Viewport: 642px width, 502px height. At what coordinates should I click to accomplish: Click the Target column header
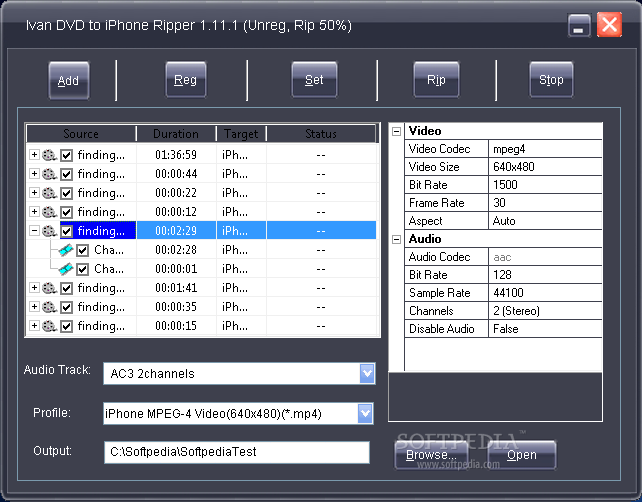point(241,134)
